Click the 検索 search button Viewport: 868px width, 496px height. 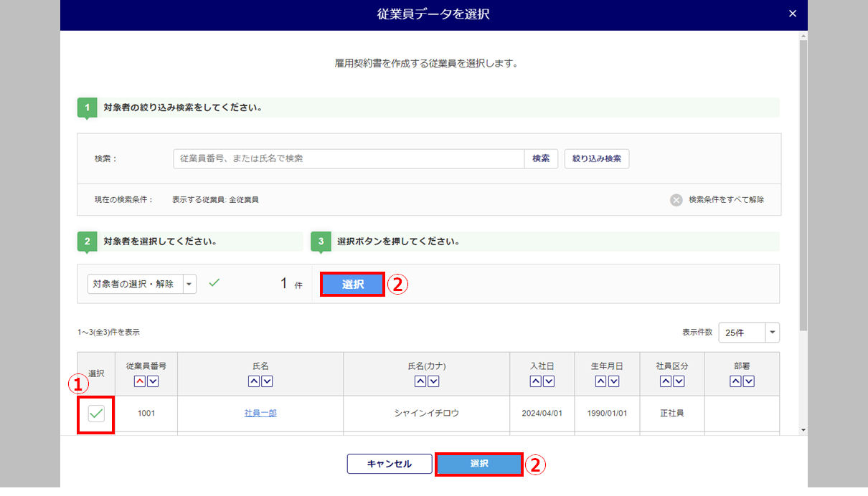pyautogui.click(x=541, y=158)
